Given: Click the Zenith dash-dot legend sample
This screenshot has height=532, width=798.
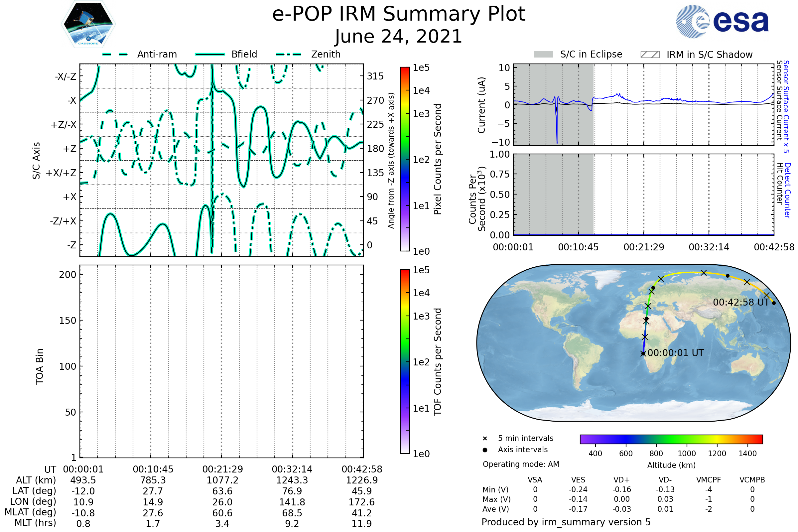Looking at the screenshot, I should (289, 54).
